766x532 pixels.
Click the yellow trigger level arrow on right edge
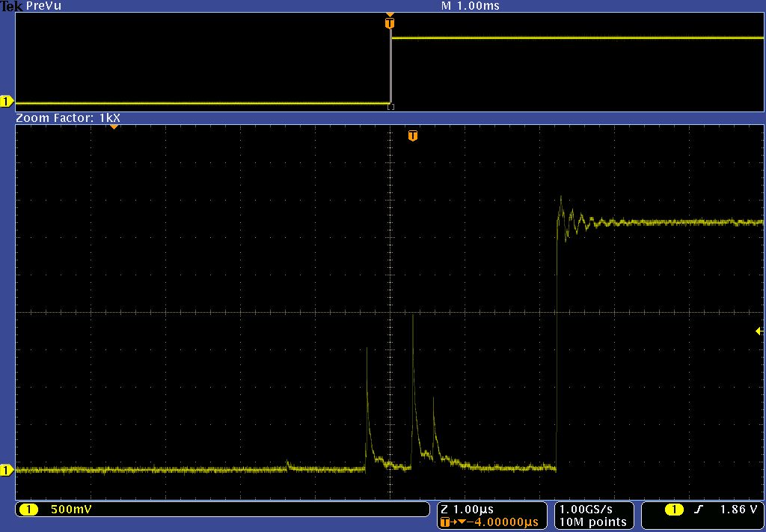coord(759,331)
